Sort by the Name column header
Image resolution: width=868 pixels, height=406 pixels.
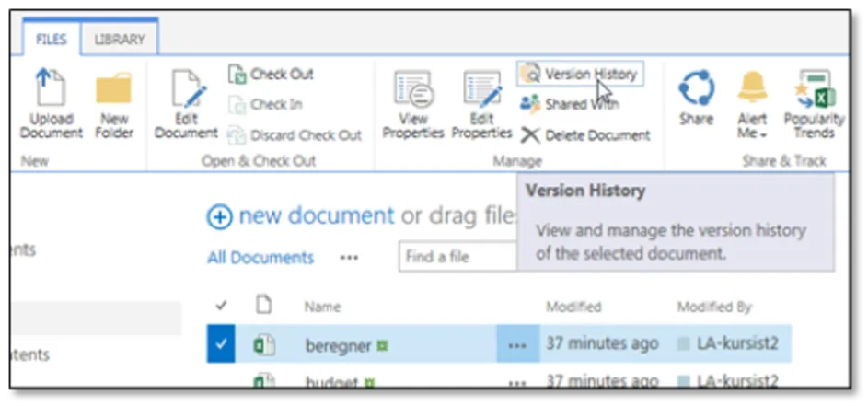(x=322, y=307)
